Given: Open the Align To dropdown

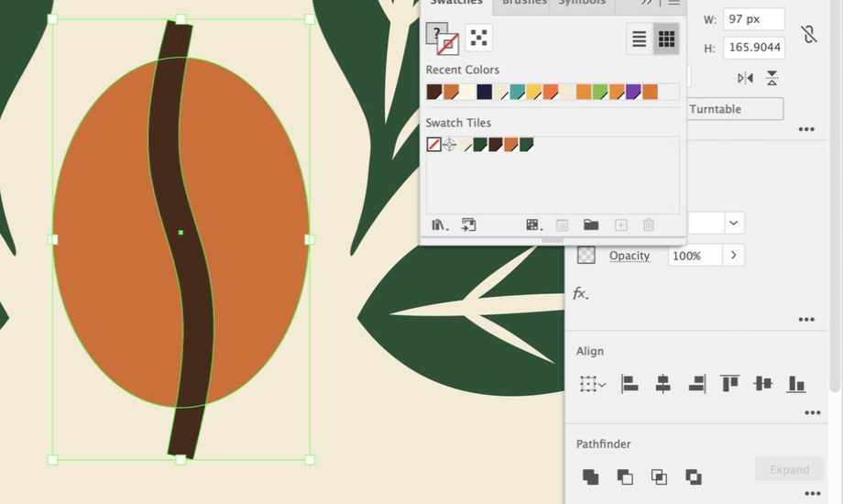Looking at the screenshot, I should [593, 384].
